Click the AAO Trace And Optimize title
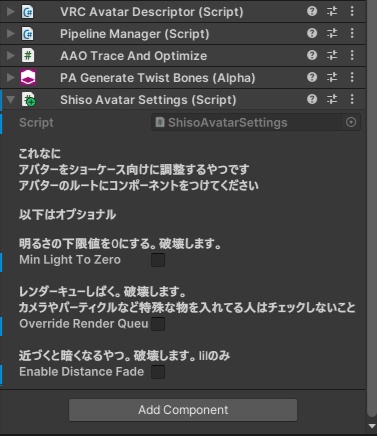This screenshot has height=436, width=377. coord(133,56)
